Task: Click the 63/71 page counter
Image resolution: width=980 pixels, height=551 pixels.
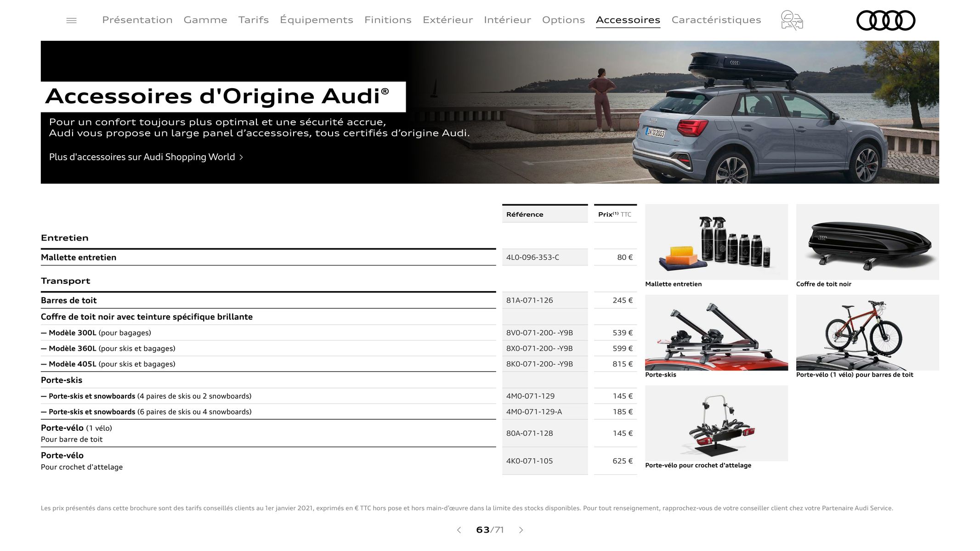Action: click(x=490, y=530)
